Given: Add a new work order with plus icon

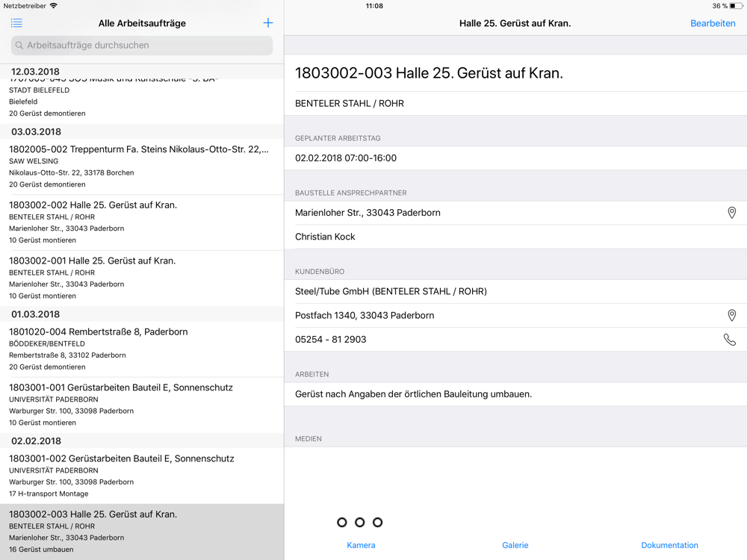Looking at the screenshot, I should [x=268, y=23].
